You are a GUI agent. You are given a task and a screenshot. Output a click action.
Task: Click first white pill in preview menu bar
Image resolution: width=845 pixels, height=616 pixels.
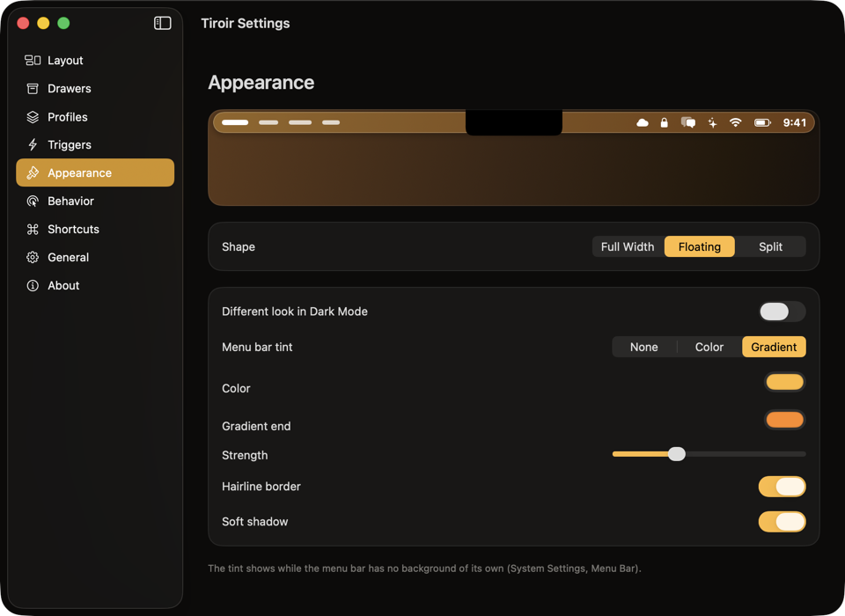(235, 122)
